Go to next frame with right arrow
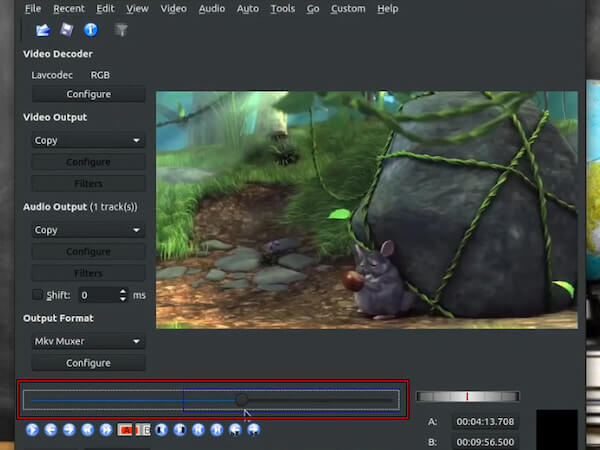The width and height of the screenshot is (600, 450). click(69, 430)
